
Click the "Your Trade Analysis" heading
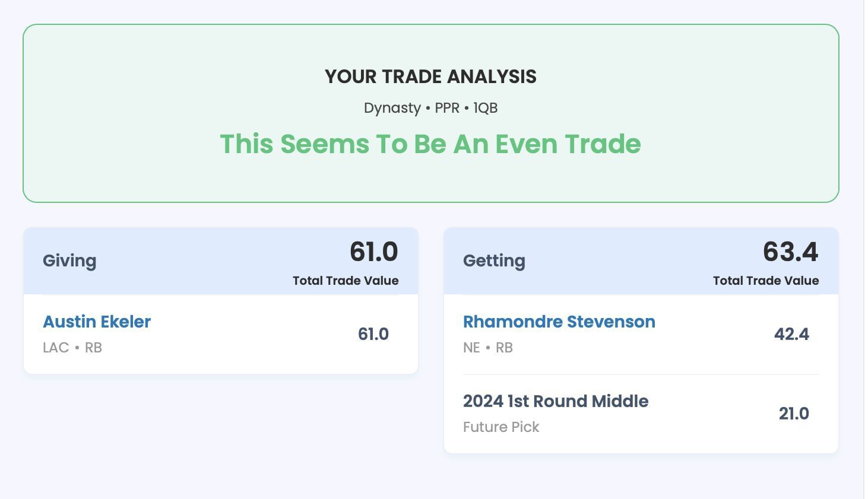pos(430,77)
